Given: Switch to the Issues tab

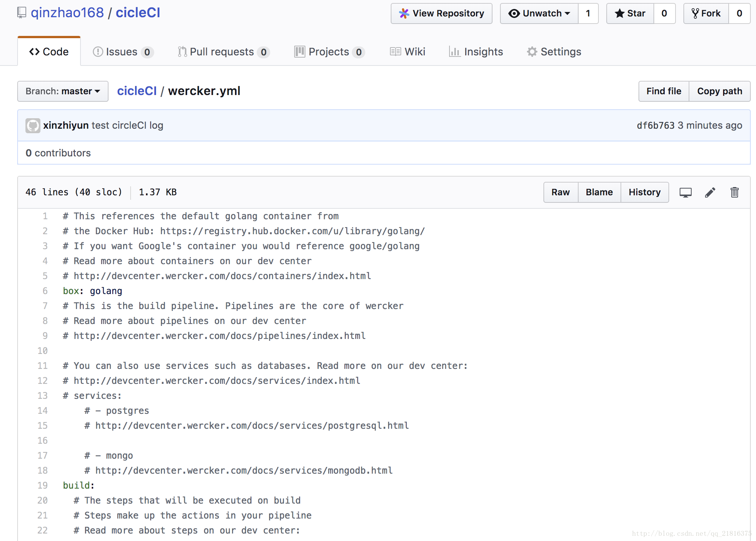Looking at the screenshot, I should (x=123, y=52).
